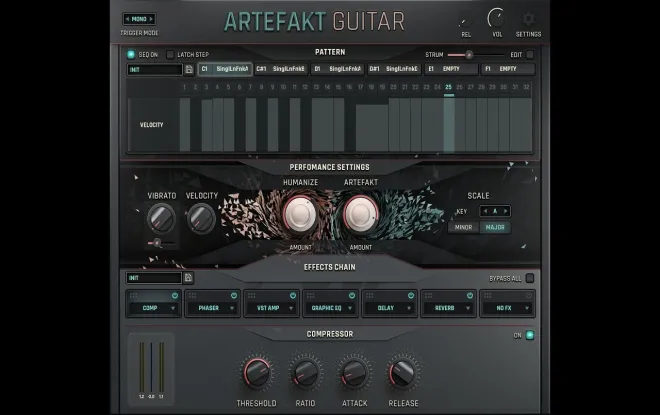Grab the REVERB slot drag handle

428,296
